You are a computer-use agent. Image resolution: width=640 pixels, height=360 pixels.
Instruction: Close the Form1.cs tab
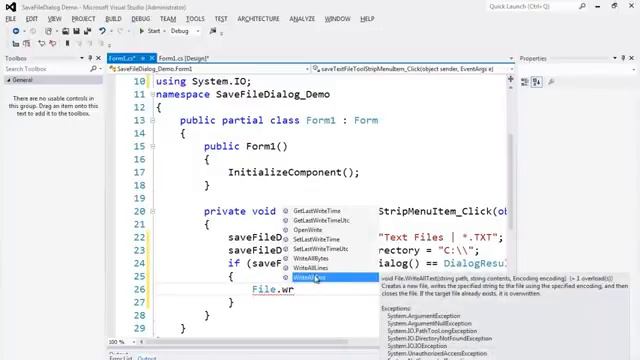pos(152,58)
